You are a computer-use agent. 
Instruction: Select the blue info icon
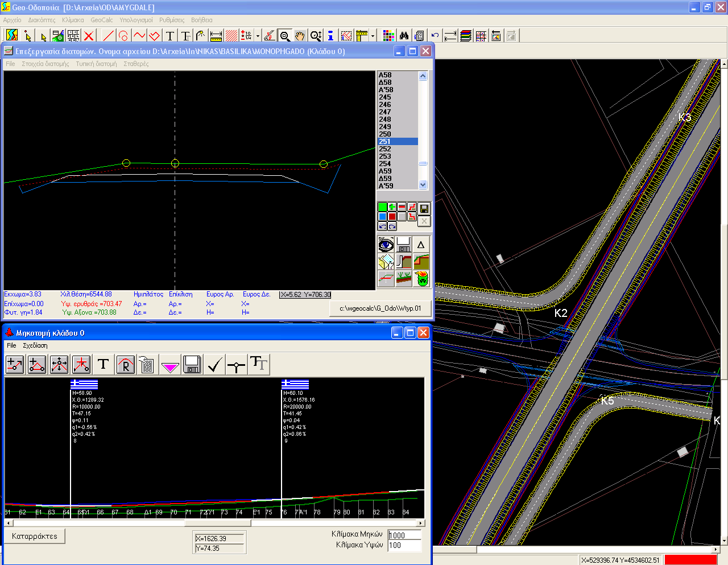click(x=330, y=36)
